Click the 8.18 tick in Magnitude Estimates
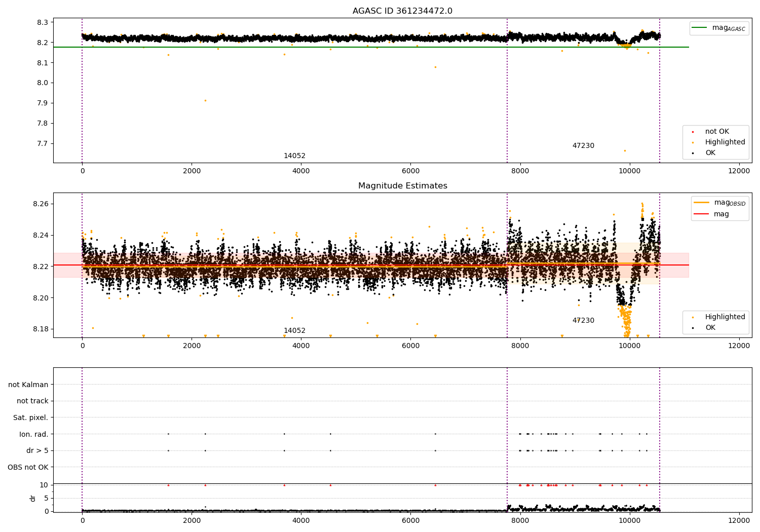Image resolution: width=760 pixels, height=532 pixels. (40, 329)
